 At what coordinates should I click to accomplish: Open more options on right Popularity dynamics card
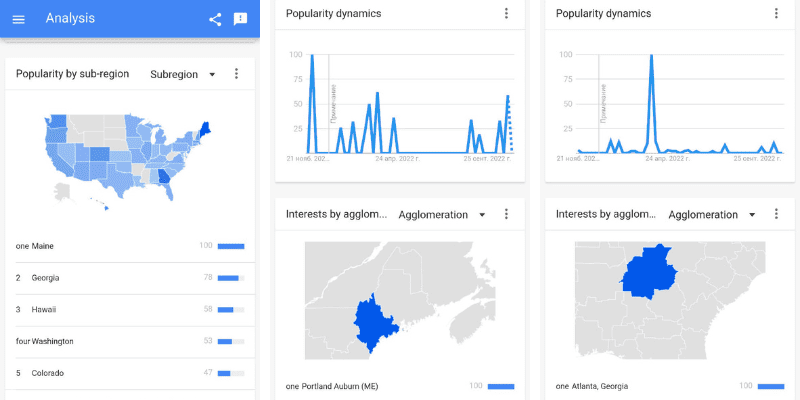pyautogui.click(x=776, y=13)
